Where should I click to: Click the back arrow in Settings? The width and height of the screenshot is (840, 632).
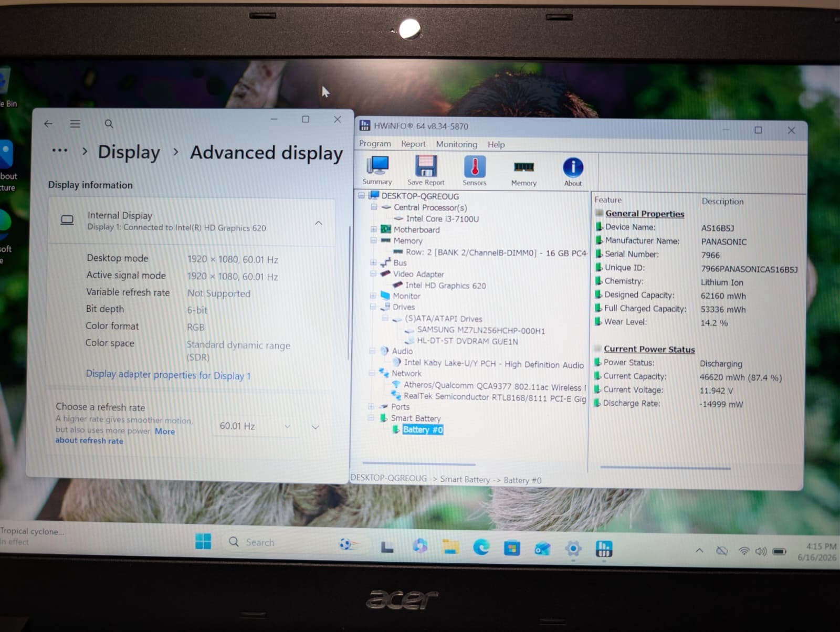(48, 124)
